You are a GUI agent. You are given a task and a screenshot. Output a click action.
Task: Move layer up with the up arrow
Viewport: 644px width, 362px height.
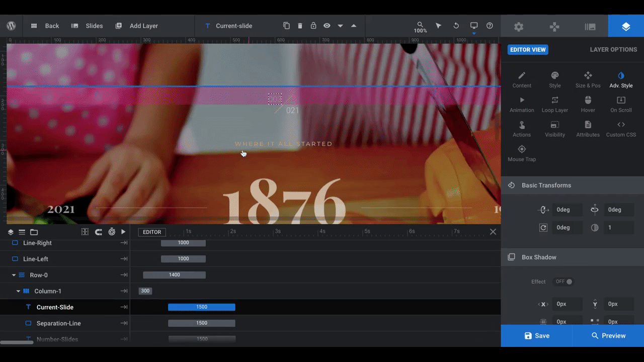[x=354, y=26]
